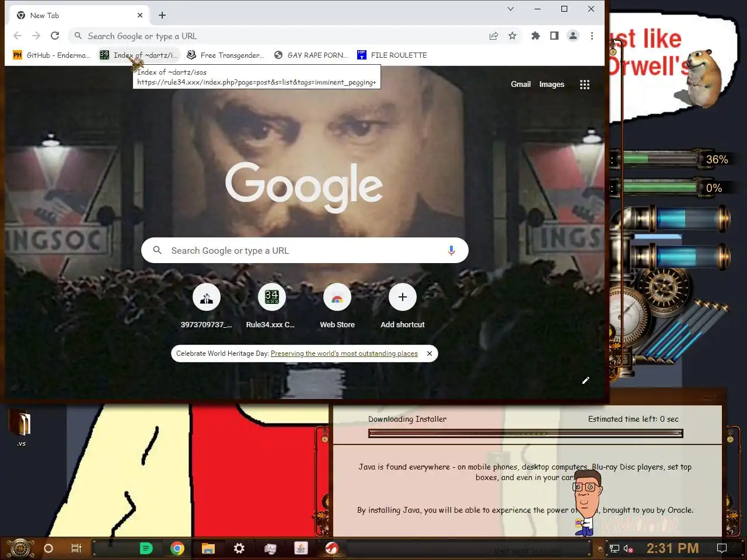Viewport: 747px width, 560px height.
Task: Click the red round app icon in taskbar
Action: [332, 548]
